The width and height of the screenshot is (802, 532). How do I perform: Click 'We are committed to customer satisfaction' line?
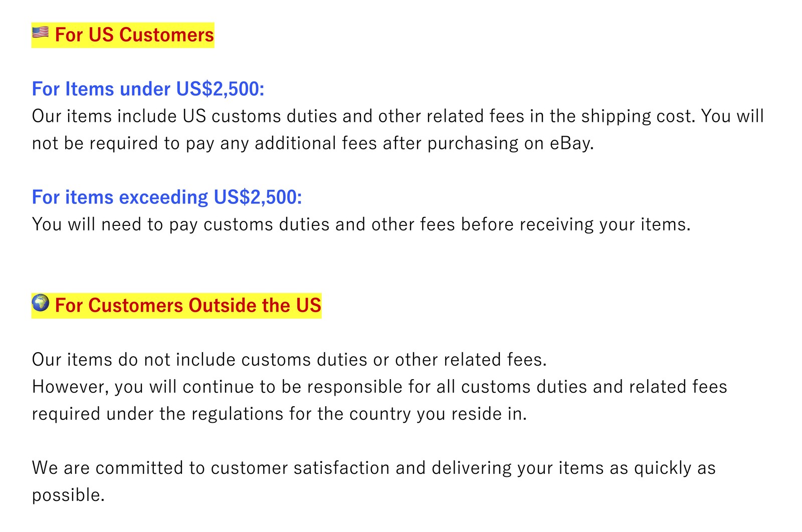pyautogui.click(x=373, y=468)
